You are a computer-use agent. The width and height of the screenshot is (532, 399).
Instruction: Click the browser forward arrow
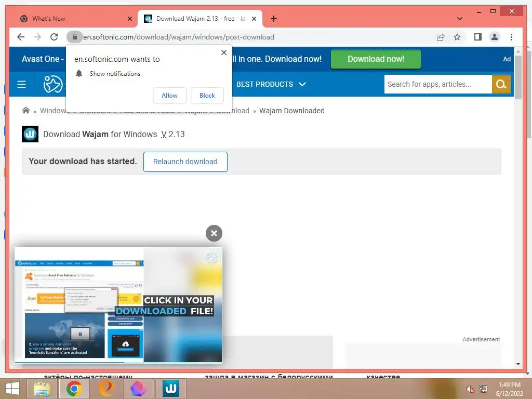pos(37,37)
